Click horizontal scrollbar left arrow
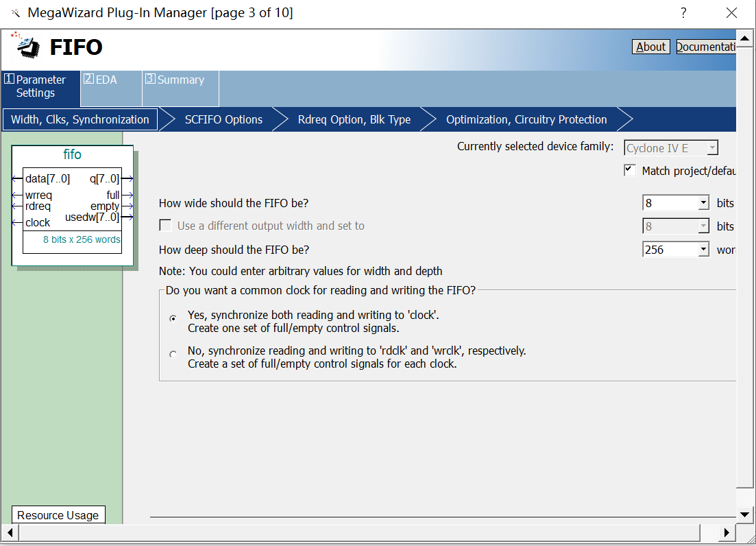The height and width of the screenshot is (546, 756). (10, 532)
